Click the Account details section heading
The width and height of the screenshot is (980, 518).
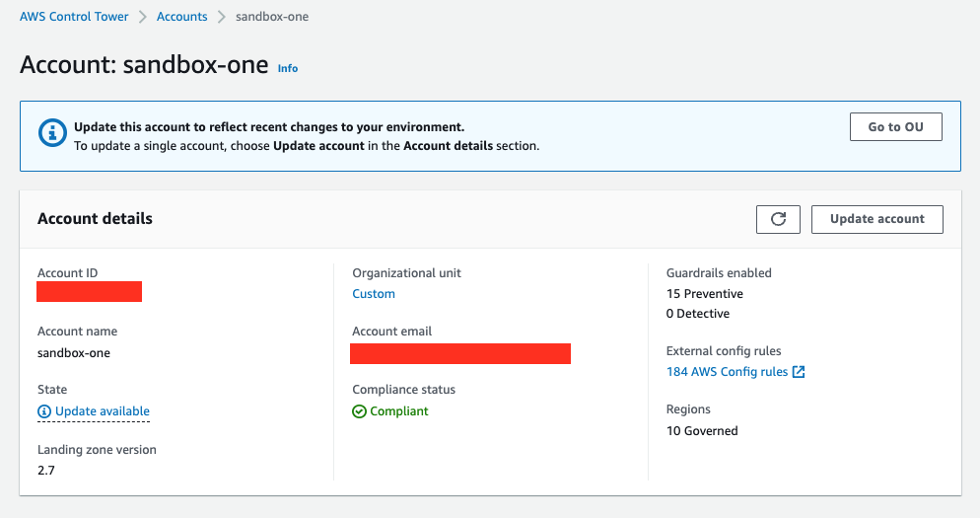pos(95,219)
